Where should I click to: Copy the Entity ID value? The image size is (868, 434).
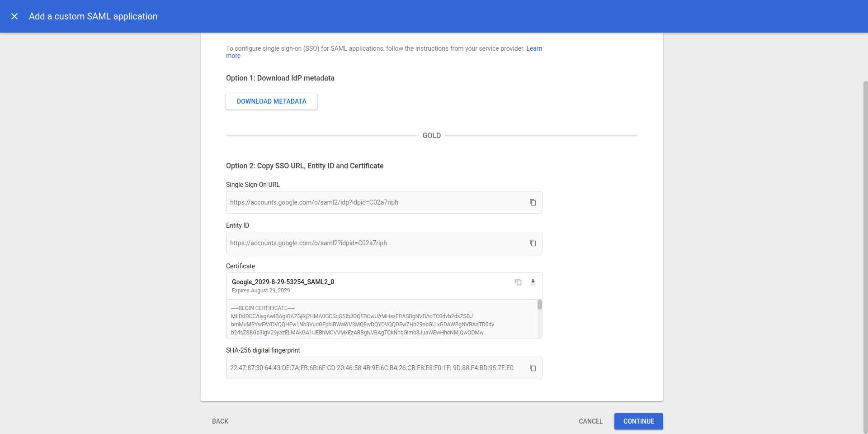coord(533,243)
